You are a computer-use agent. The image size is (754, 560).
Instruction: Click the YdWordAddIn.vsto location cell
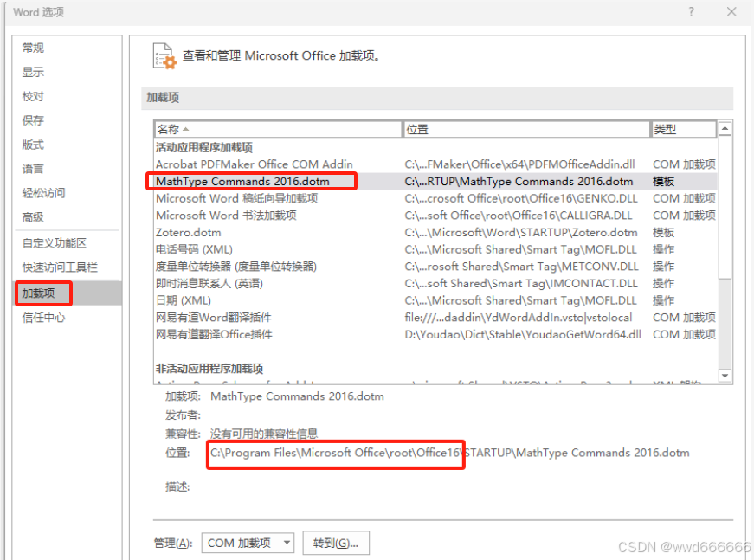519,318
